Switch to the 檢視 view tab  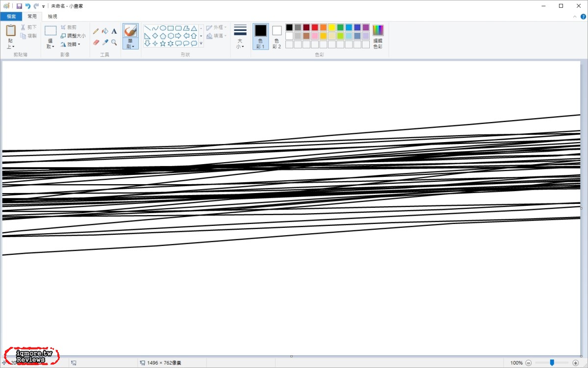52,16
